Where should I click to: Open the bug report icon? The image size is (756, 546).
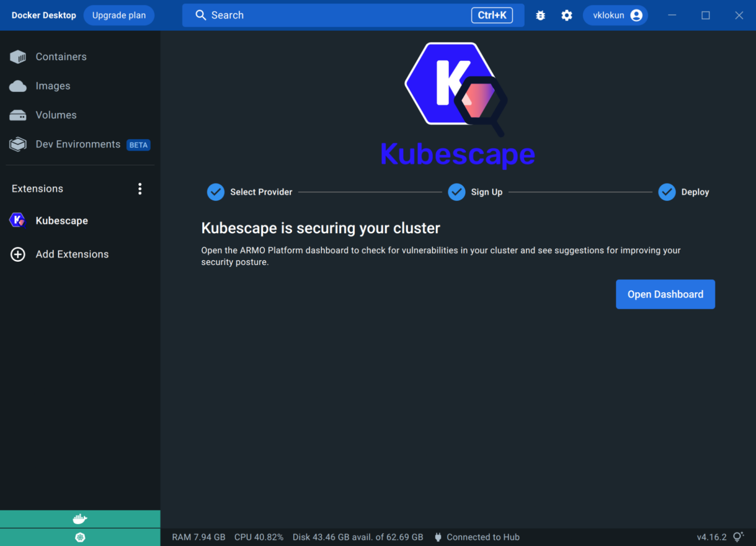click(x=540, y=15)
